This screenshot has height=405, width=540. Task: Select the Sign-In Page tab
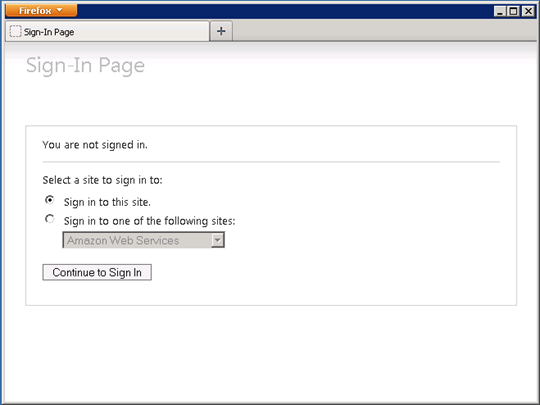click(107, 32)
